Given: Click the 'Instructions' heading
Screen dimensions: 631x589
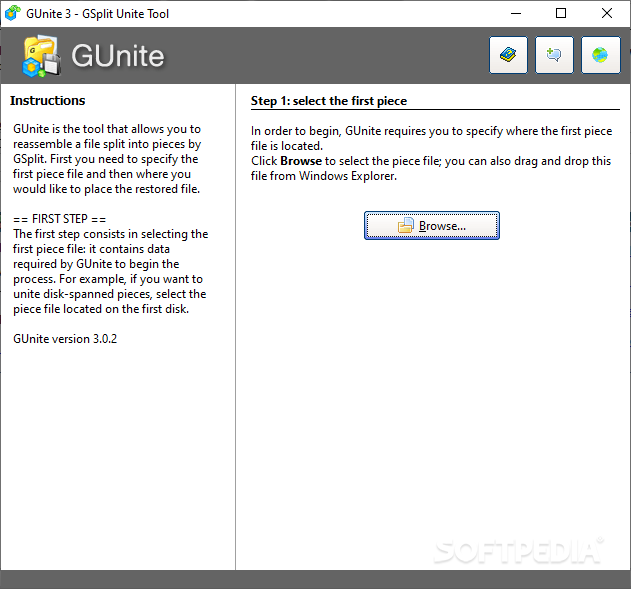Looking at the screenshot, I should coord(47,101).
